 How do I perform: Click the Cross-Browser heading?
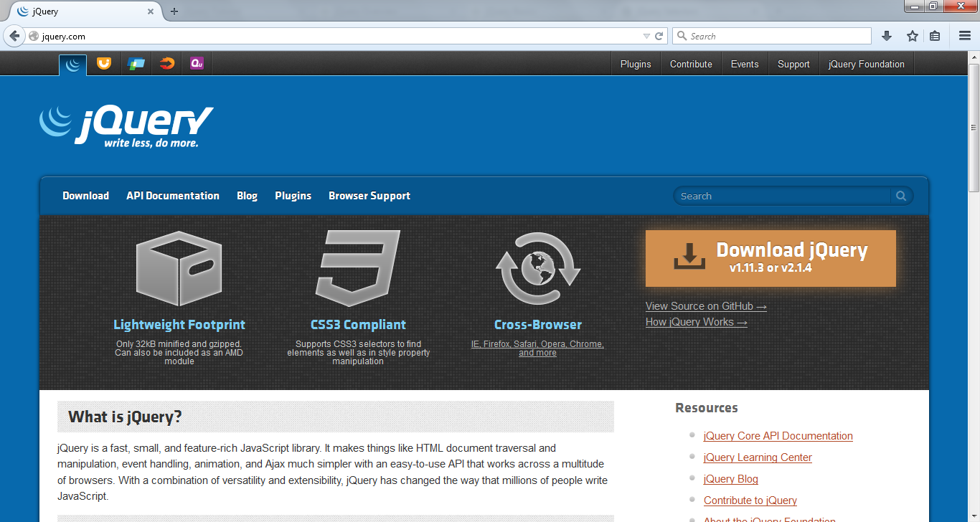tap(538, 325)
